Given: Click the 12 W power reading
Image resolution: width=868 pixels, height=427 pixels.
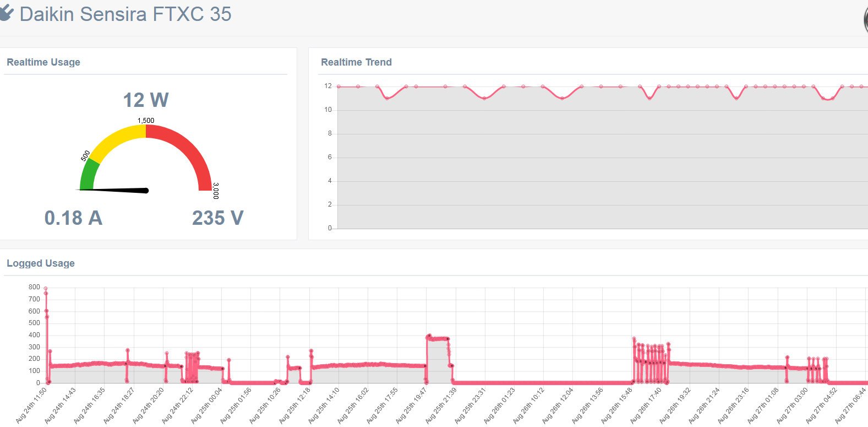Looking at the screenshot, I should 146,100.
